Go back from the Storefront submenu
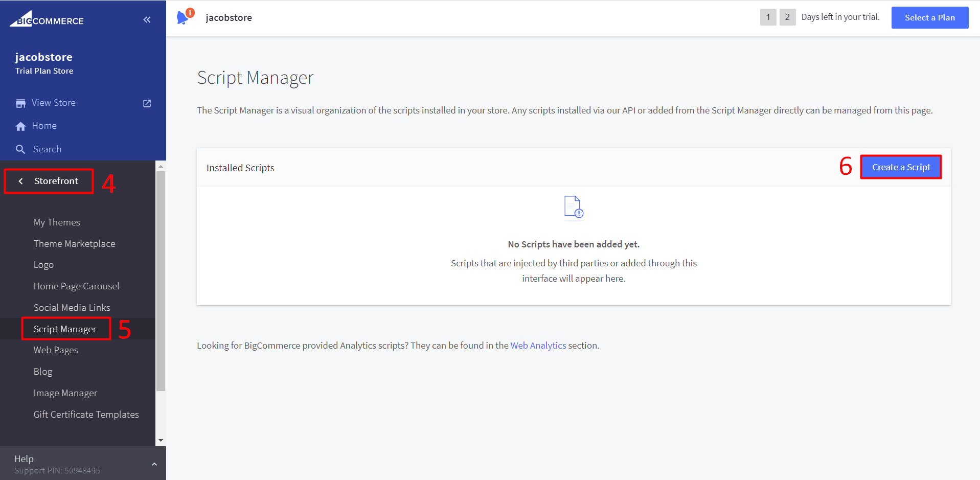The image size is (980, 480). click(x=21, y=181)
